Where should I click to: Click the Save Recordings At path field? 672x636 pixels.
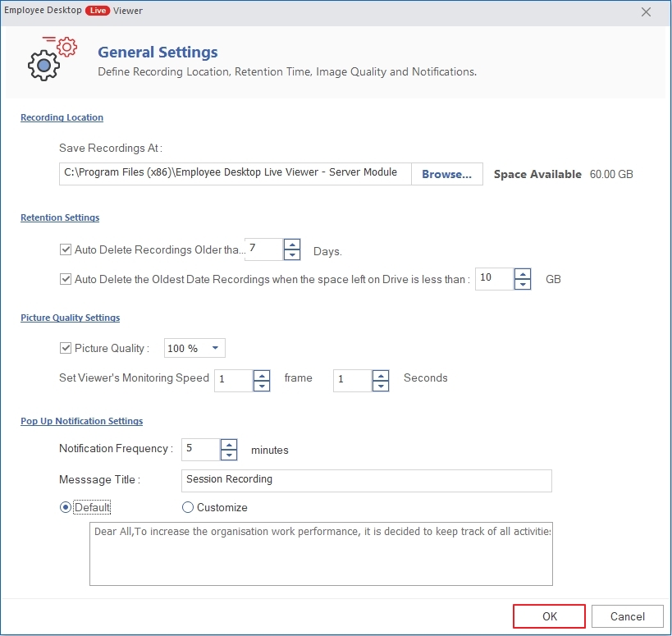(235, 173)
